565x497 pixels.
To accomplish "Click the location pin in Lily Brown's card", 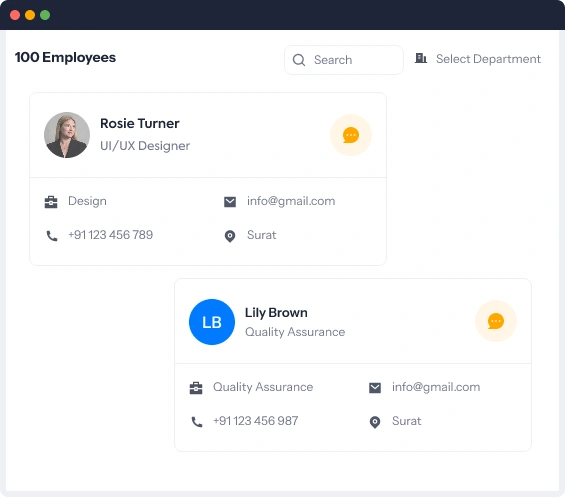I will pos(375,422).
